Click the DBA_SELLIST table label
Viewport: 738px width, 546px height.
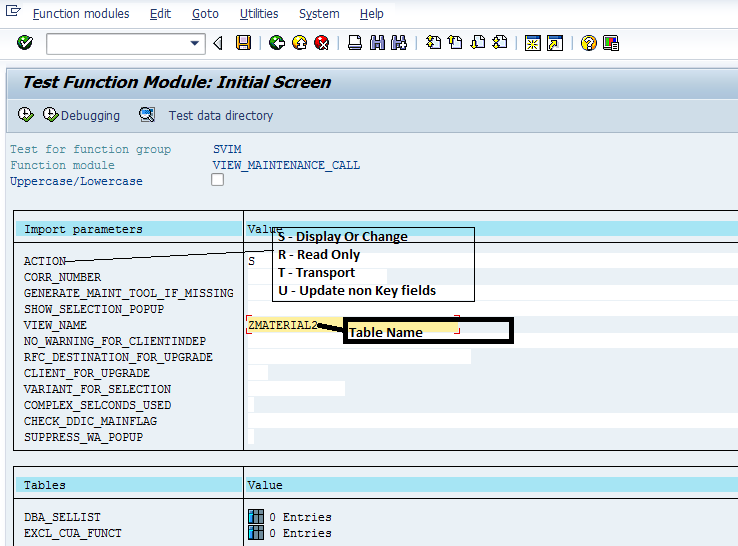tap(62, 517)
